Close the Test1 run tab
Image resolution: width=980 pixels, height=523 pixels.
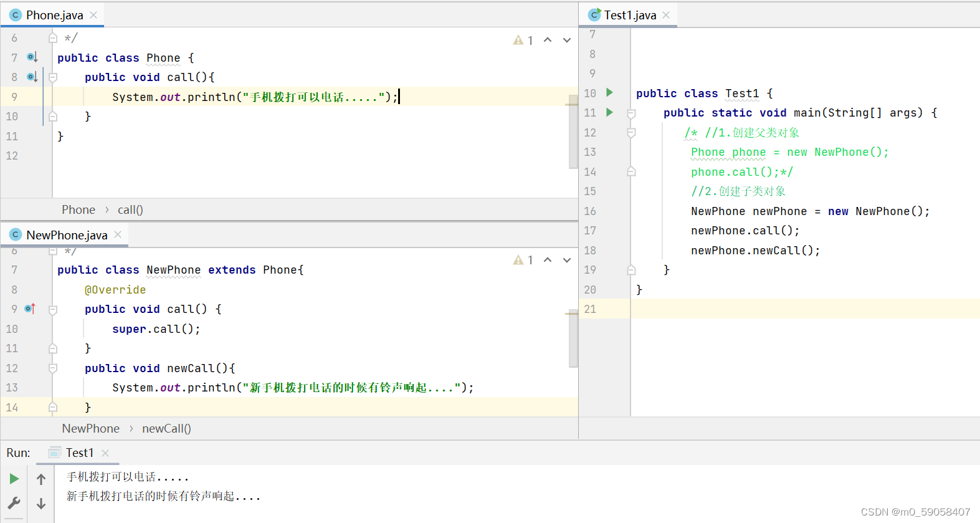tap(105, 453)
